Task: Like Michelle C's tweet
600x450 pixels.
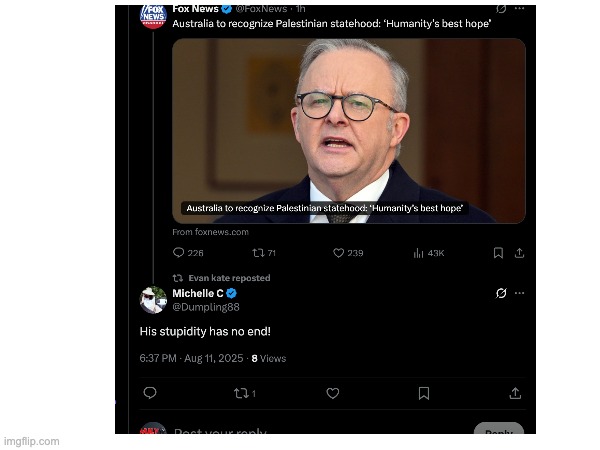Action: (x=333, y=393)
